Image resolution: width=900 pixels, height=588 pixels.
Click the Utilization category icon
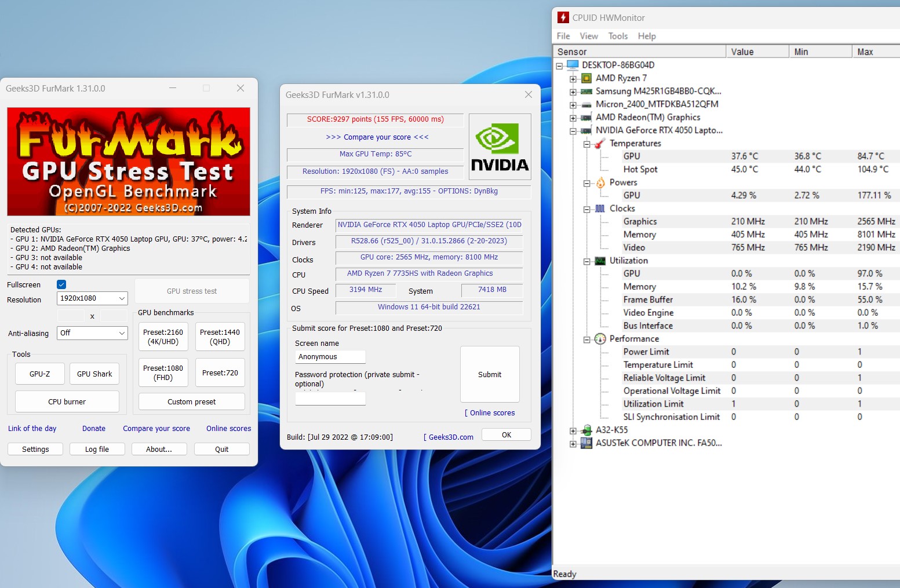tap(600, 261)
